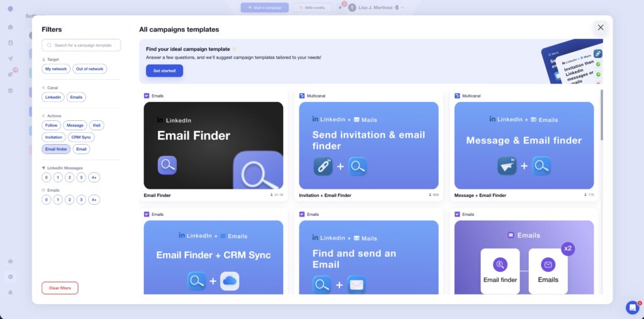Click the settings gear in left sidebar
Screen dimensions: 644x319
pos(10,277)
